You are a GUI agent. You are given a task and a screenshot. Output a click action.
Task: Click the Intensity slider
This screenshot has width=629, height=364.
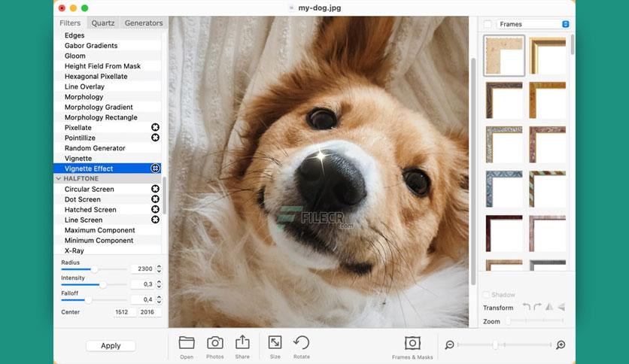(94, 284)
